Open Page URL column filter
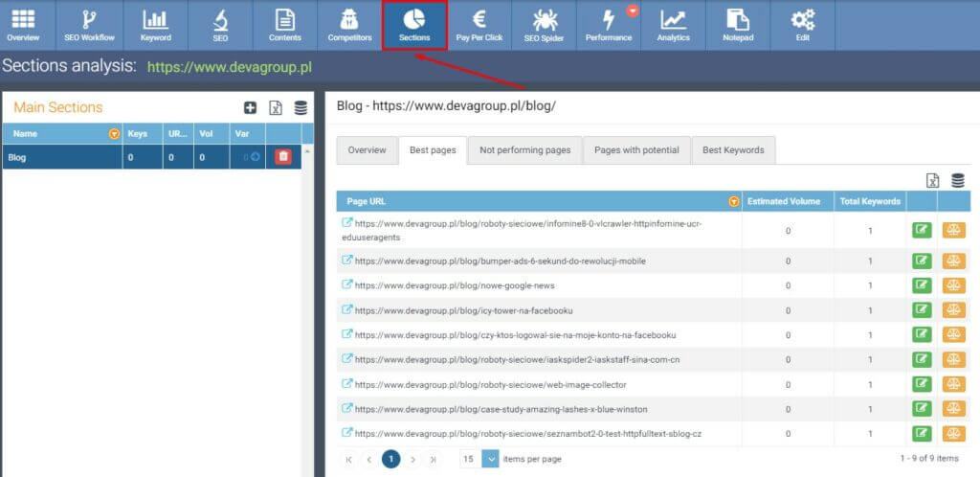This screenshot has width=980, height=477. tap(733, 201)
